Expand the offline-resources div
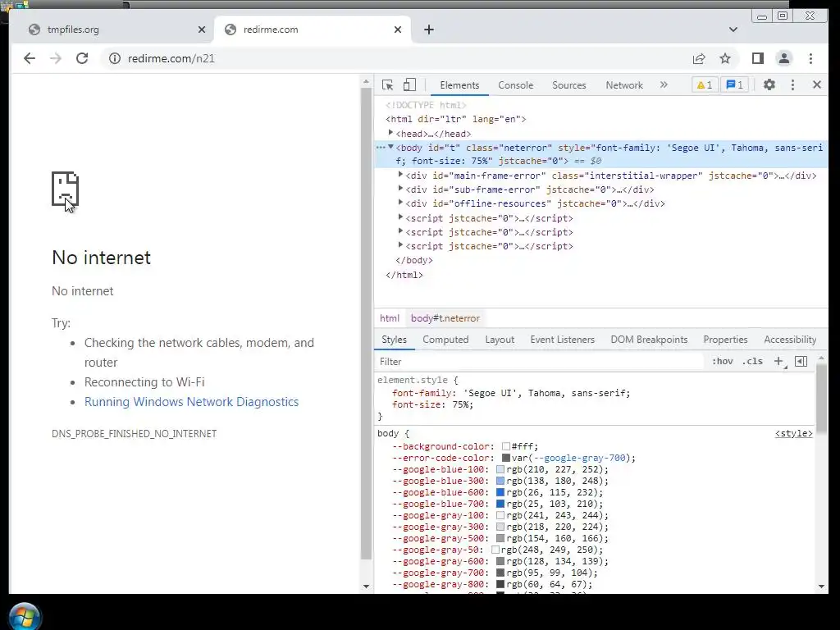Image resolution: width=840 pixels, height=630 pixels. click(x=400, y=203)
